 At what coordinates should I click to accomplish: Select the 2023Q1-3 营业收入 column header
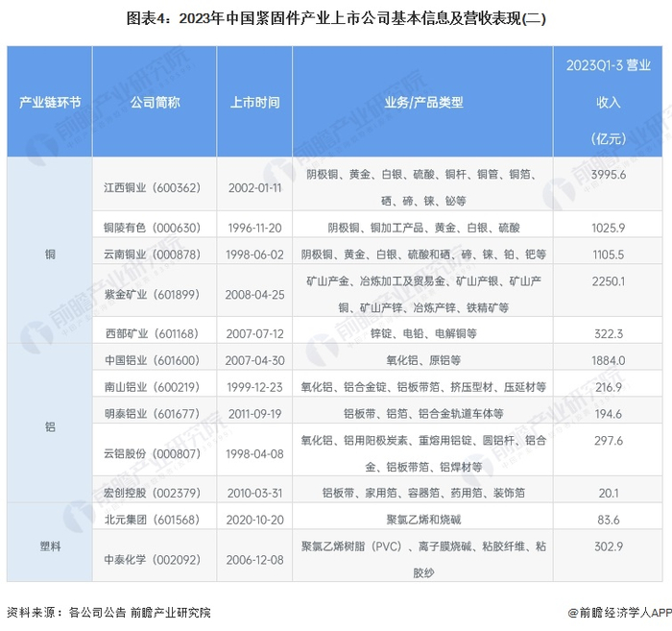pos(608,102)
